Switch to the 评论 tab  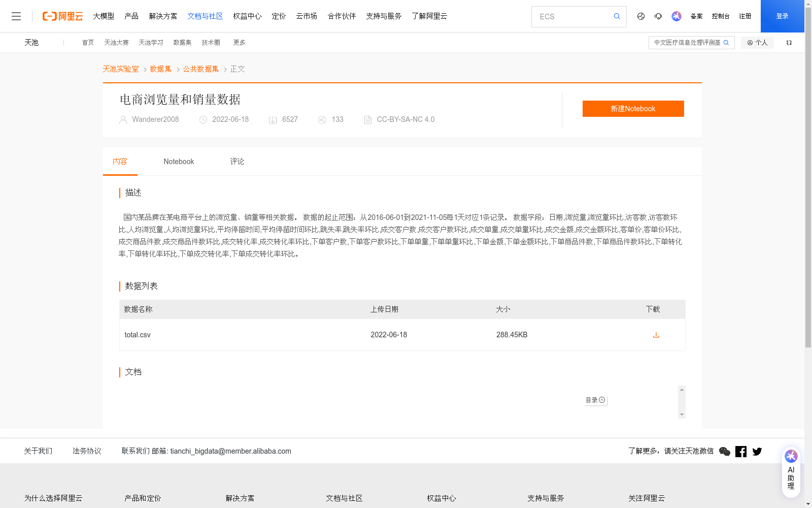(x=237, y=162)
